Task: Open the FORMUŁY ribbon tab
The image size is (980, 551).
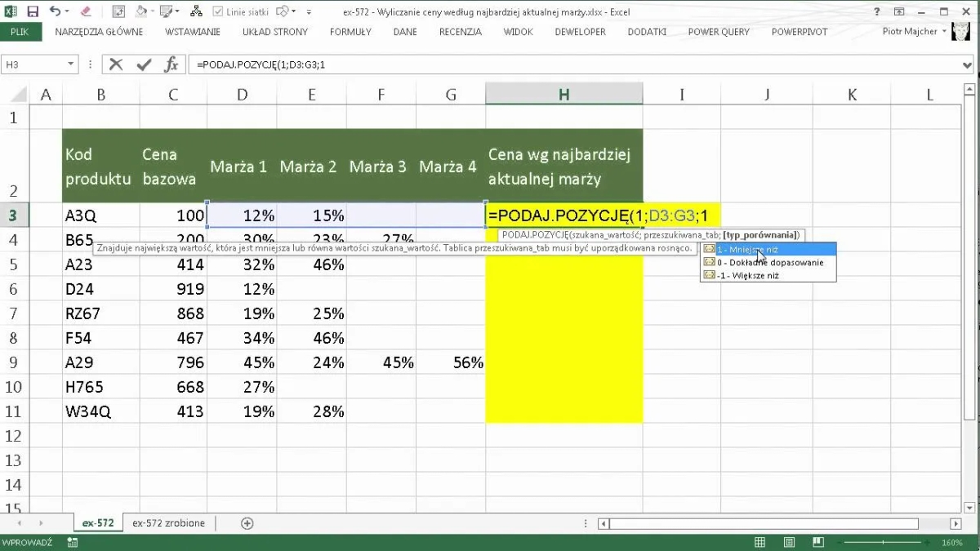Action: pyautogui.click(x=350, y=32)
